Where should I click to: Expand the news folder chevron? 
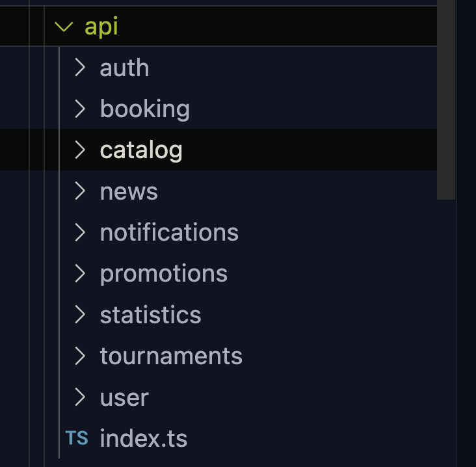pos(80,191)
